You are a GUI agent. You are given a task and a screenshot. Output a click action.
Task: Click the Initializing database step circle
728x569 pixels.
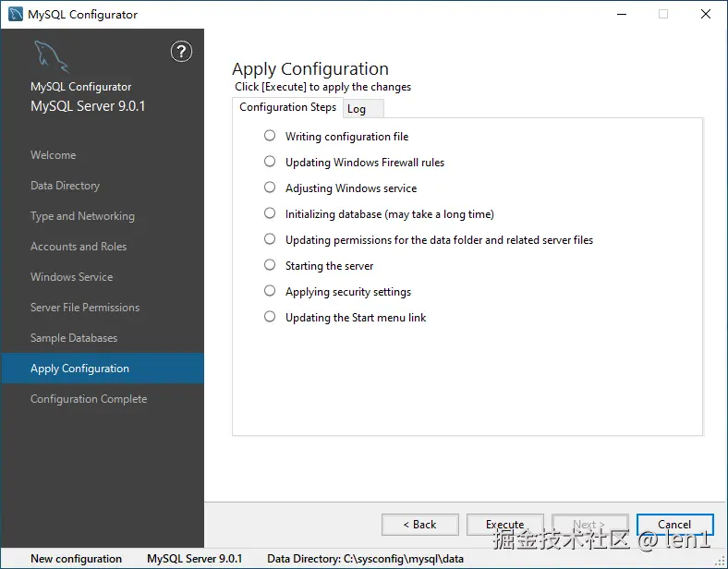click(x=270, y=212)
